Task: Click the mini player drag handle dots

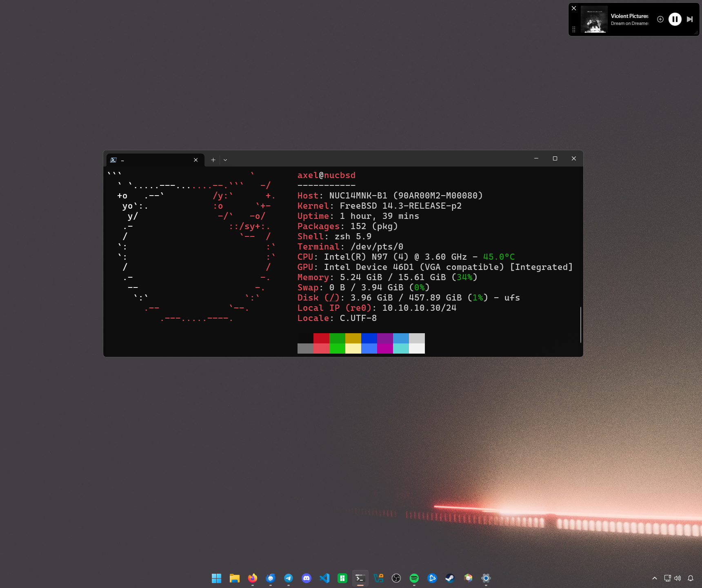Action: (x=574, y=29)
